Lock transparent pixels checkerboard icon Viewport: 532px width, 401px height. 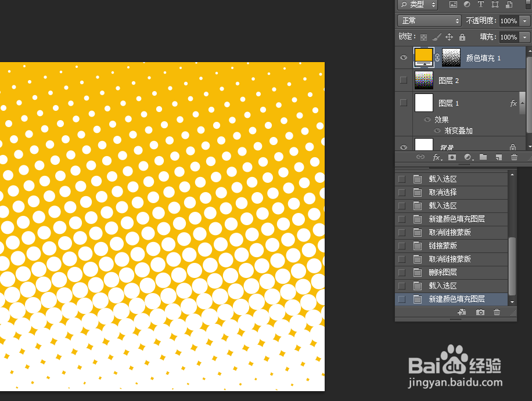424,37
